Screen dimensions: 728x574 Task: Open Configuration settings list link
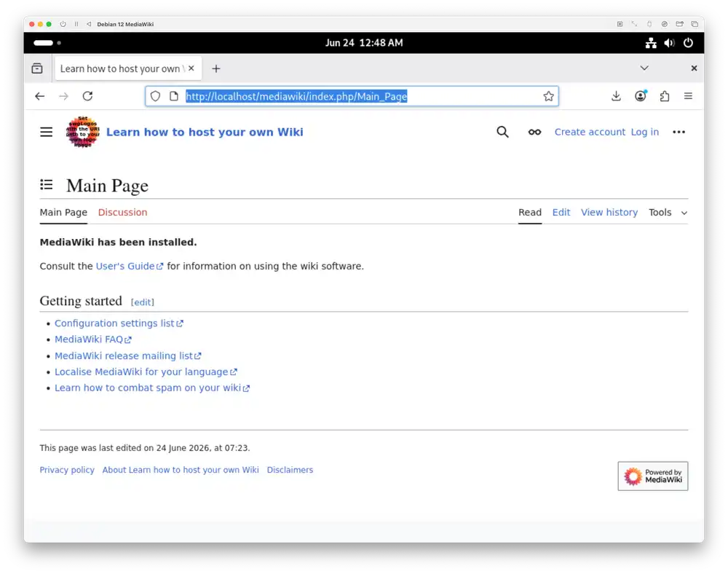coord(119,323)
